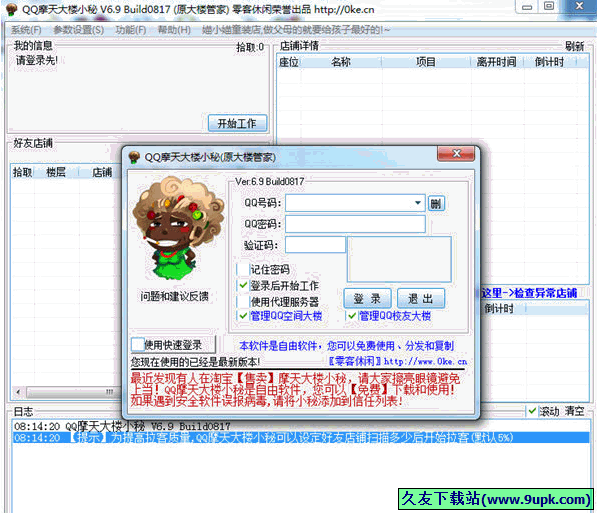The image size is (597, 513).
Task: Enable 使用代理服务器 checkbox
Action: point(243,302)
